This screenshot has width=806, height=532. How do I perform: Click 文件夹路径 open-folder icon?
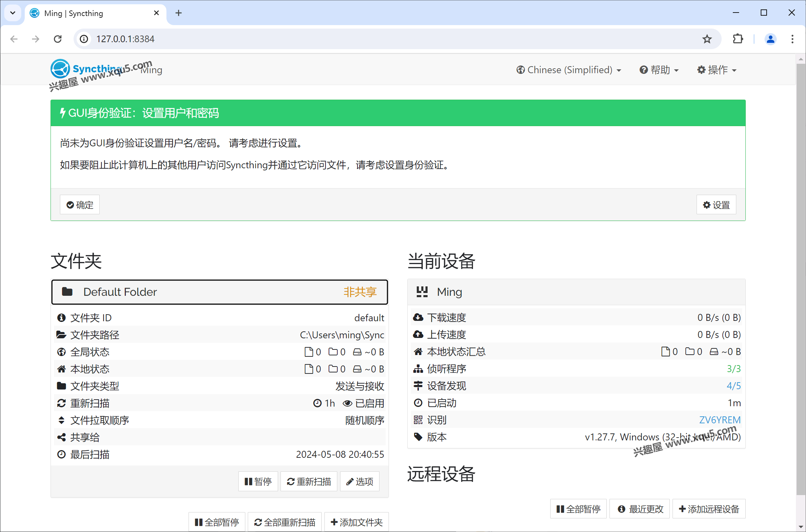[x=61, y=335]
